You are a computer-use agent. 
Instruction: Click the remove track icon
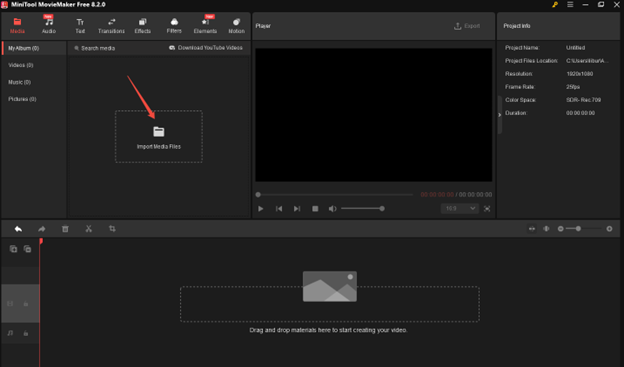(x=27, y=249)
